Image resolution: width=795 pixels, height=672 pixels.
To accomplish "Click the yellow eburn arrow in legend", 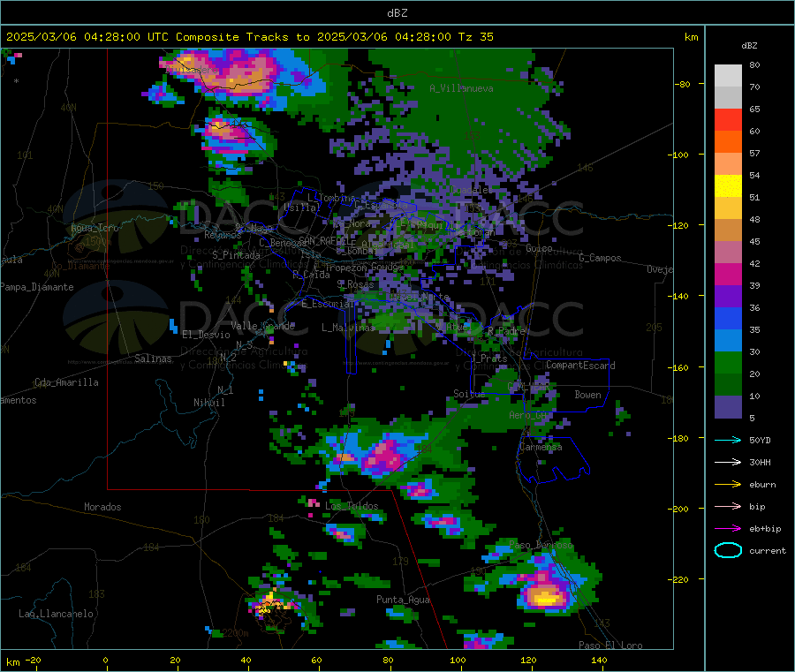I will [x=728, y=485].
